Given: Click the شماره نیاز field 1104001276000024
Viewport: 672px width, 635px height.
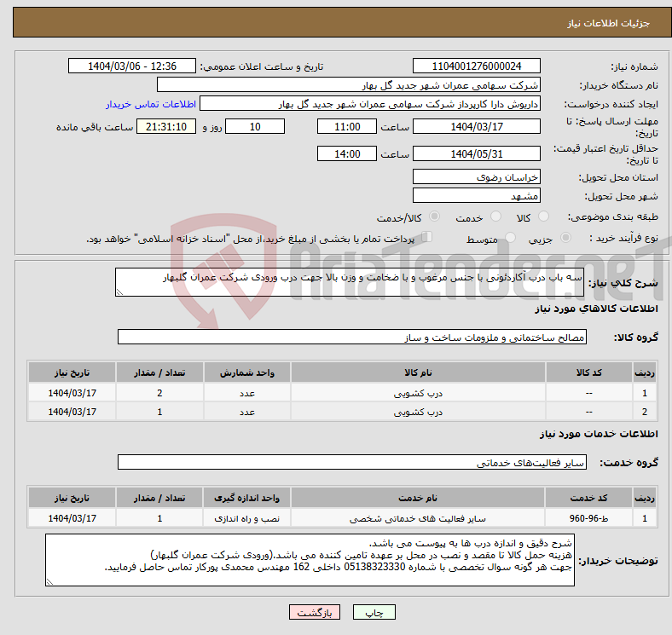Looking at the screenshot, I should 476,66.
